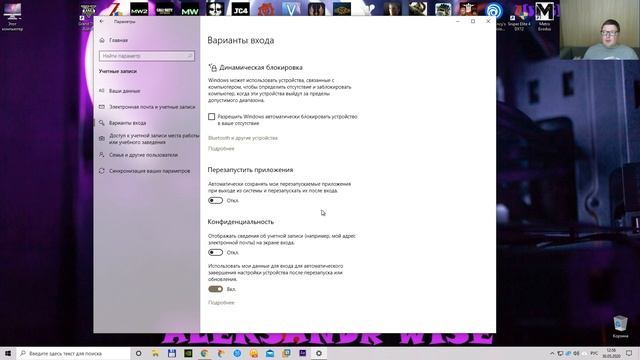Viewport: 640px width, 360px height.
Task: Open the floppy disk app on taskbar
Action: click(172, 353)
